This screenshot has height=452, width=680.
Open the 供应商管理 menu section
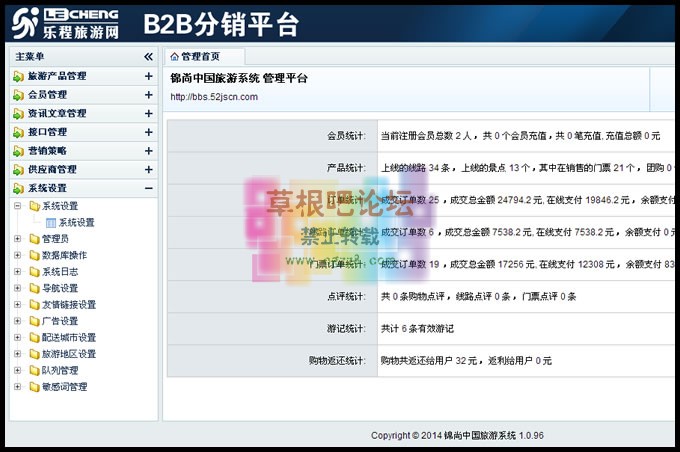[84, 169]
